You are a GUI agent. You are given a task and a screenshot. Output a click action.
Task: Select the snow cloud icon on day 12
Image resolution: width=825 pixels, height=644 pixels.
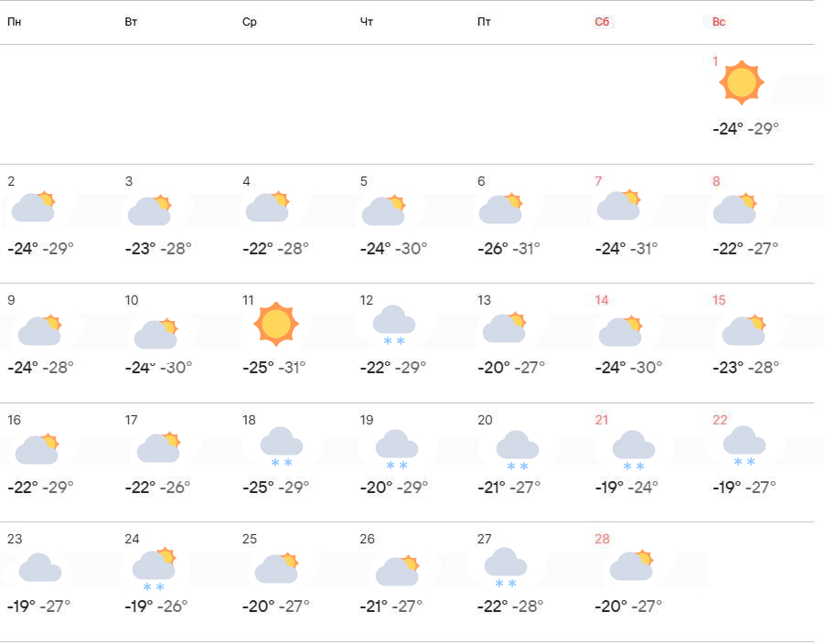tap(394, 325)
